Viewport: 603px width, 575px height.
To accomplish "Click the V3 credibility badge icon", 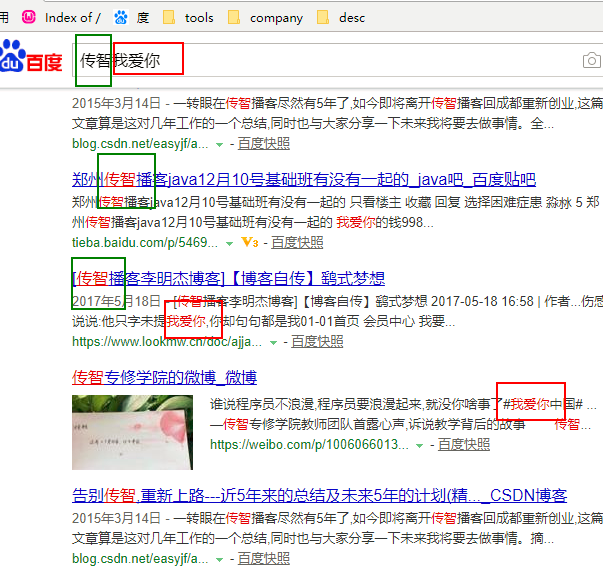I will point(249,242).
